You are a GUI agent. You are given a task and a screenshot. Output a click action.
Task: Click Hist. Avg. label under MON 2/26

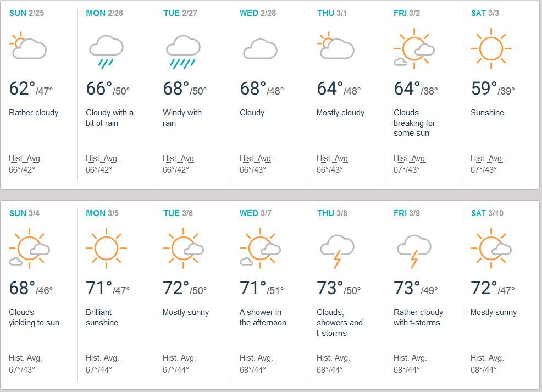[x=102, y=158]
